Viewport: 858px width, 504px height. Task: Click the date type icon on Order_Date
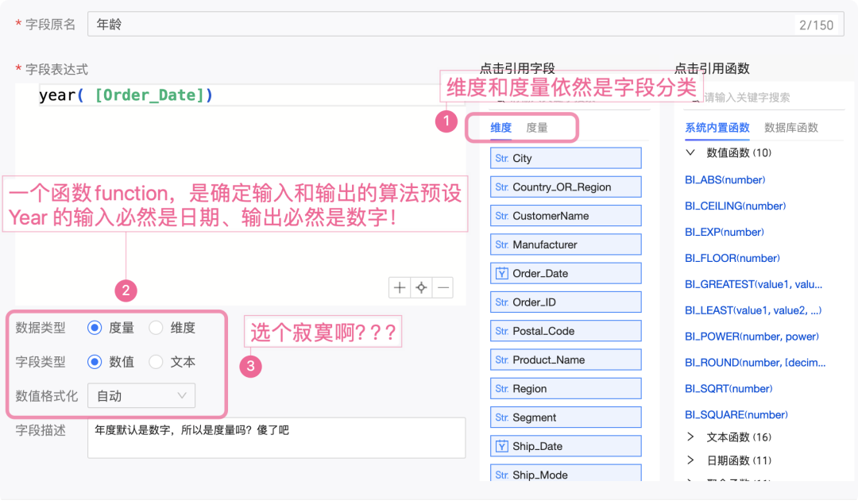click(501, 274)
